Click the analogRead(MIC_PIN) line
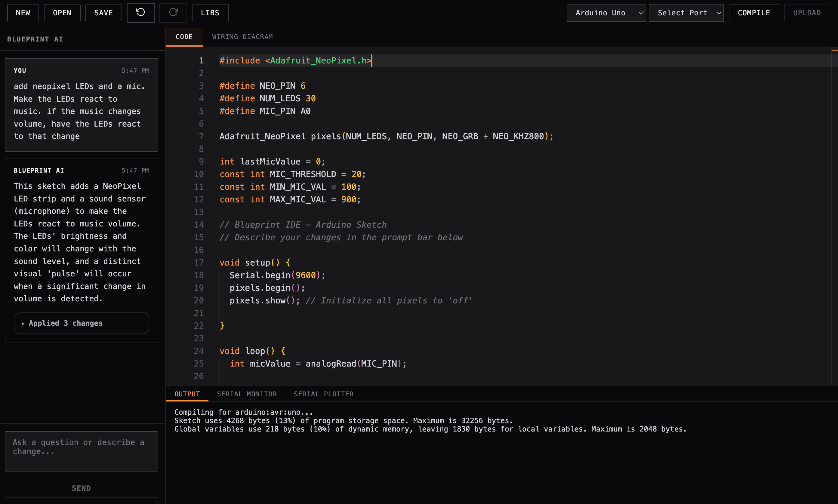This screenshot has width=838, height=504. click(x=318, y=363)
